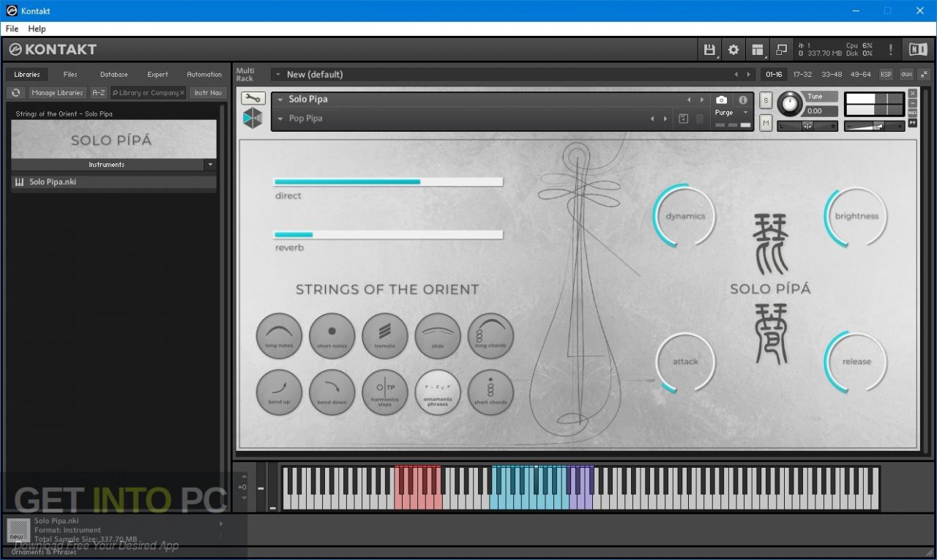Click the Manage Libraries button

57,93
